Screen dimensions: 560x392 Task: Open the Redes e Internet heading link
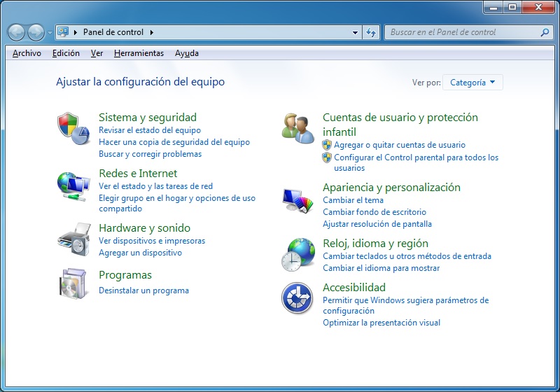(138, 173)
